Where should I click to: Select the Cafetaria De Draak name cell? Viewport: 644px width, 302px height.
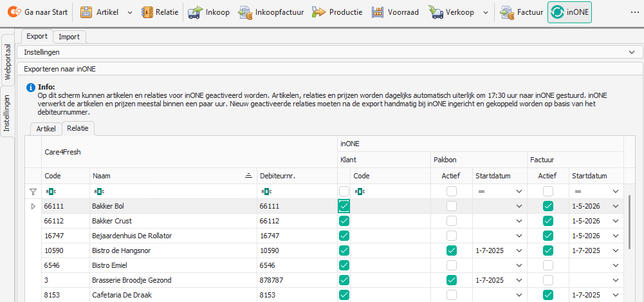coord(173,295)
